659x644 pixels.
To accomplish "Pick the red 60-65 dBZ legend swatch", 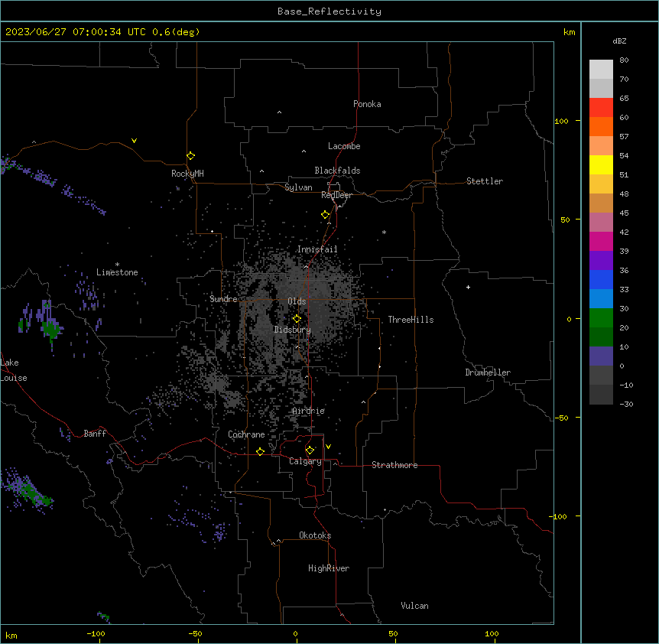I will click(601, 108).
